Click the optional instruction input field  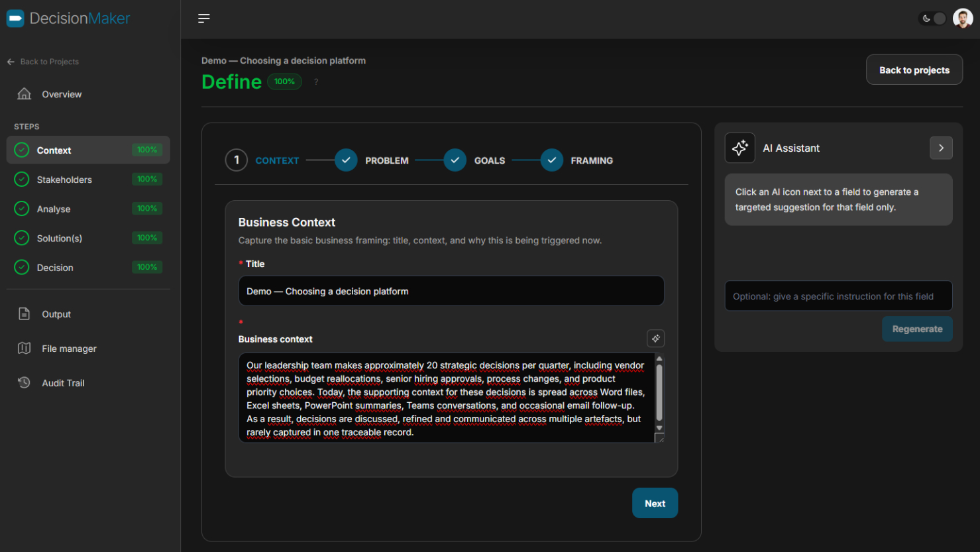[838, 296]
